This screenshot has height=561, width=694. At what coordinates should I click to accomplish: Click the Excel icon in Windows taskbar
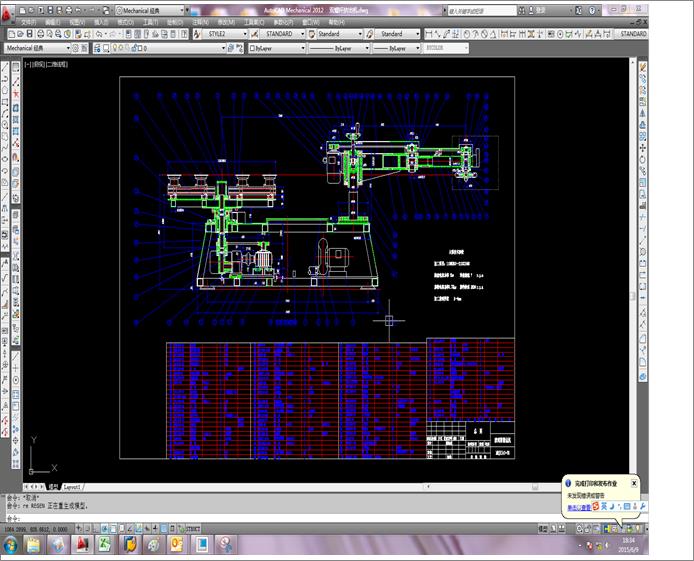pyautogui.click(x=105, y=544)
